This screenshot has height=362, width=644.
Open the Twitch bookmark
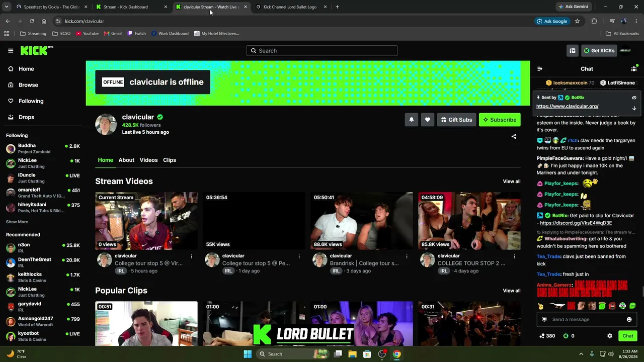(136, 34)
